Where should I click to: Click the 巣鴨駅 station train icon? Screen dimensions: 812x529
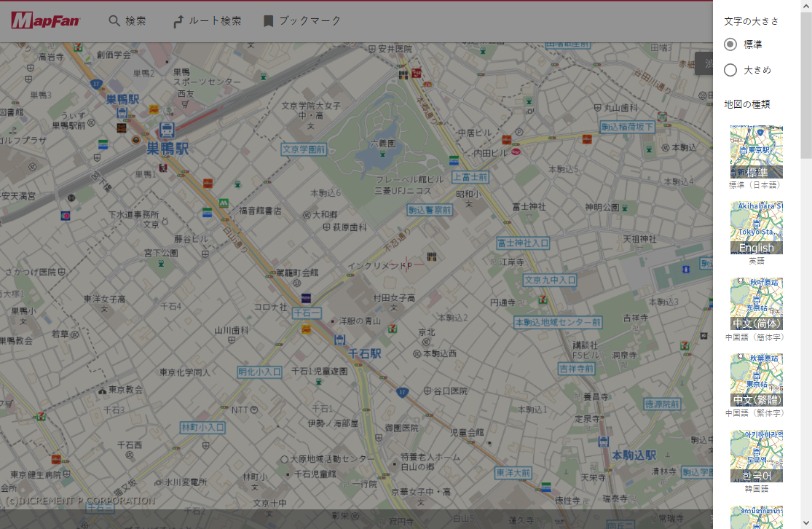167,130
